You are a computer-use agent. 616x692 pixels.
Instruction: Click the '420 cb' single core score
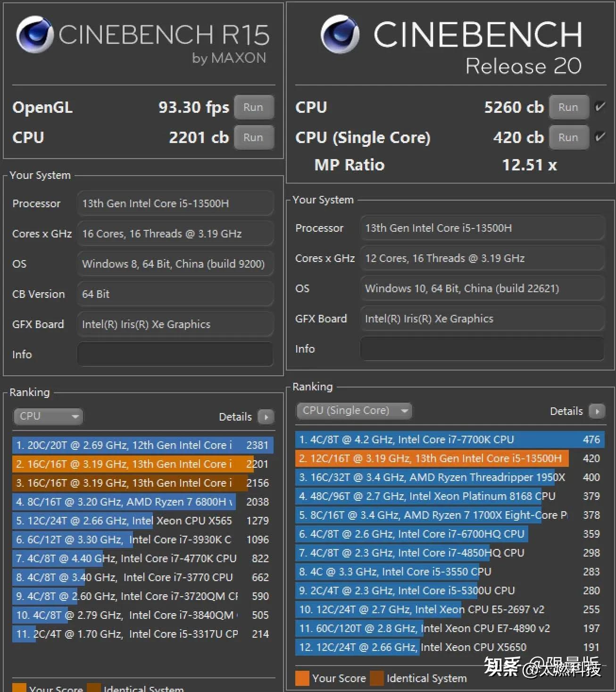[519, 137]
